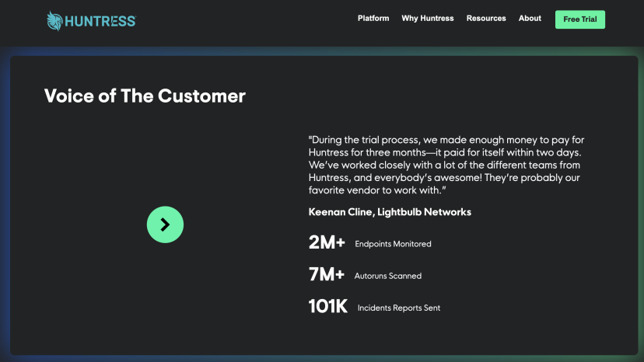Select the Autoruns Scanned label

[x=387, y=276]
